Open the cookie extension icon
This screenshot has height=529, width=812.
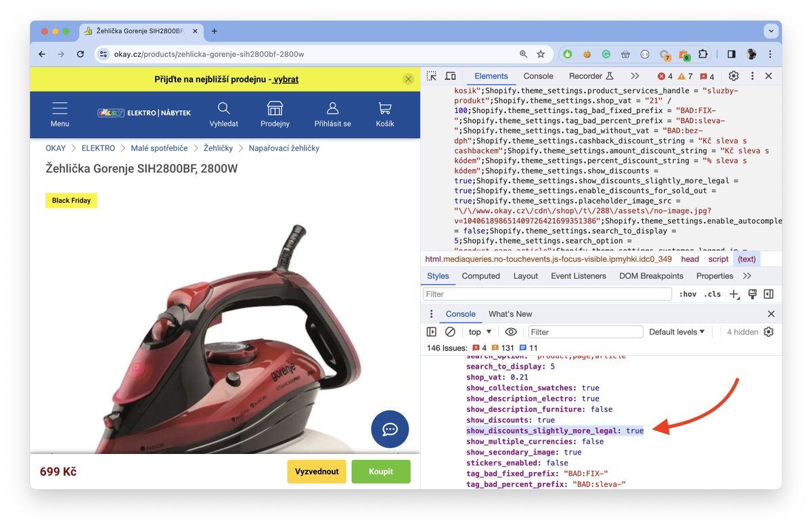[587, 54]
